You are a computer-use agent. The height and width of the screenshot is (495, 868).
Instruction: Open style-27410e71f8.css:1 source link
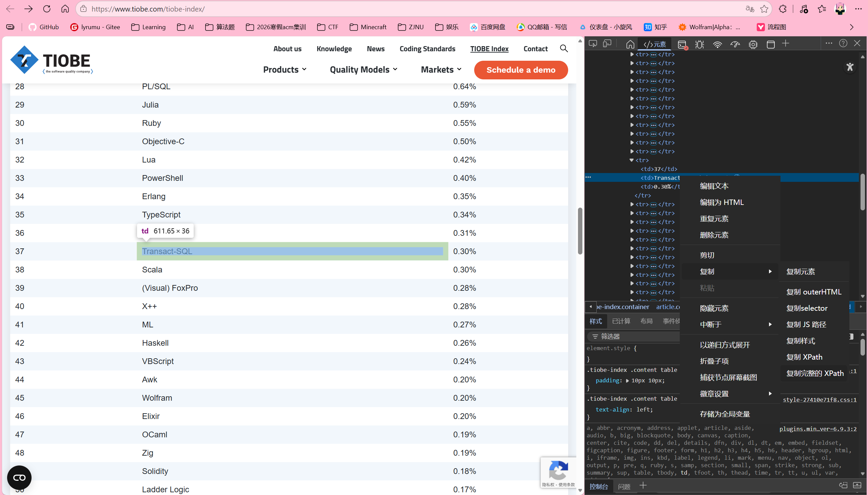819,399
